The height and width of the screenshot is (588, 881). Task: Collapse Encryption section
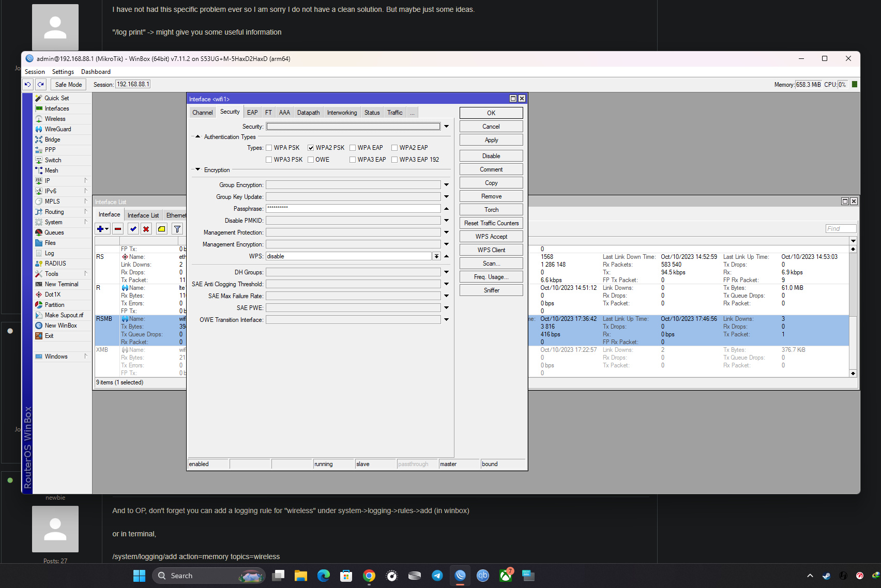point(198,169)
